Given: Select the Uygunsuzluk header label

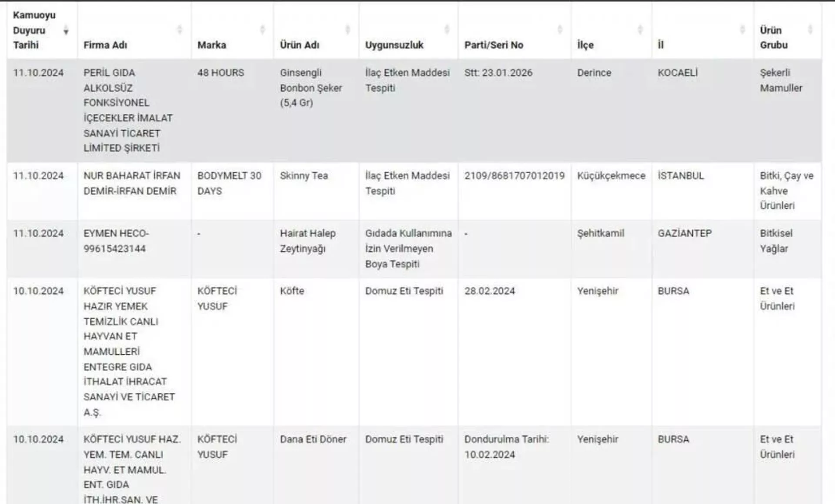Looking at the screenshot, I should tap(394, 45).
